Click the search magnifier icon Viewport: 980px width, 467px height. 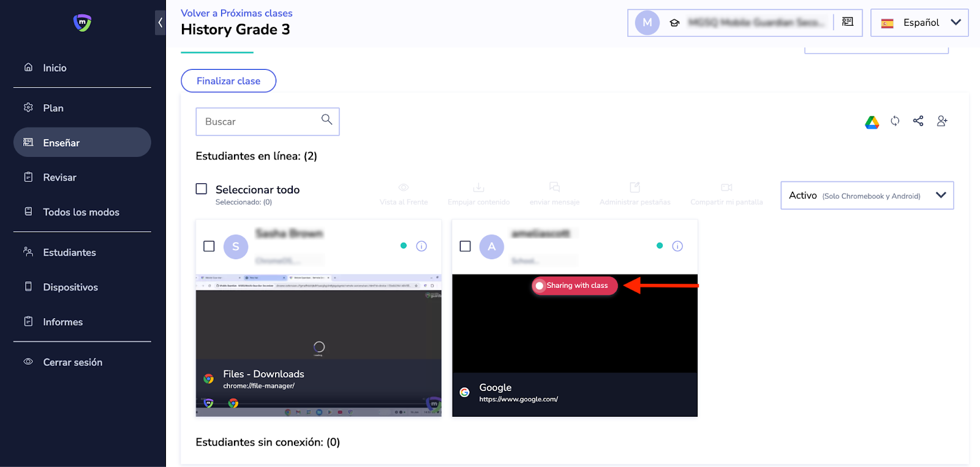pos(326,120)
